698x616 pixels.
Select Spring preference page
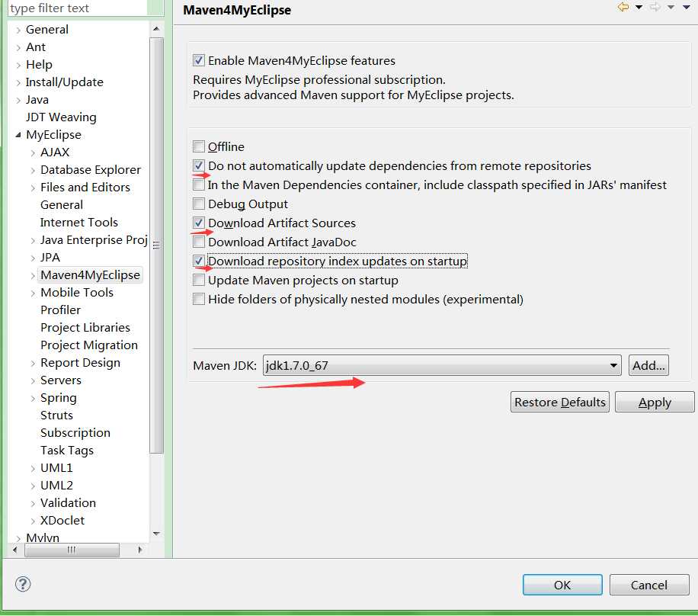tap(59, 398)
